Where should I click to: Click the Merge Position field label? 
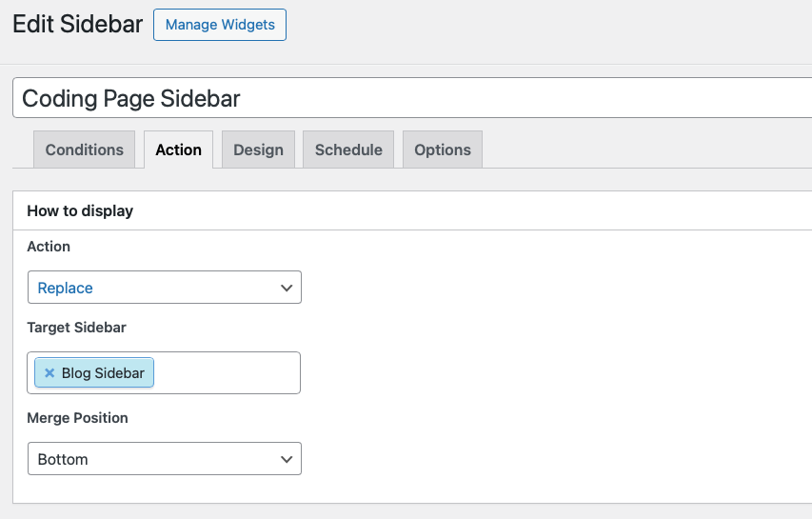[78, 418]
